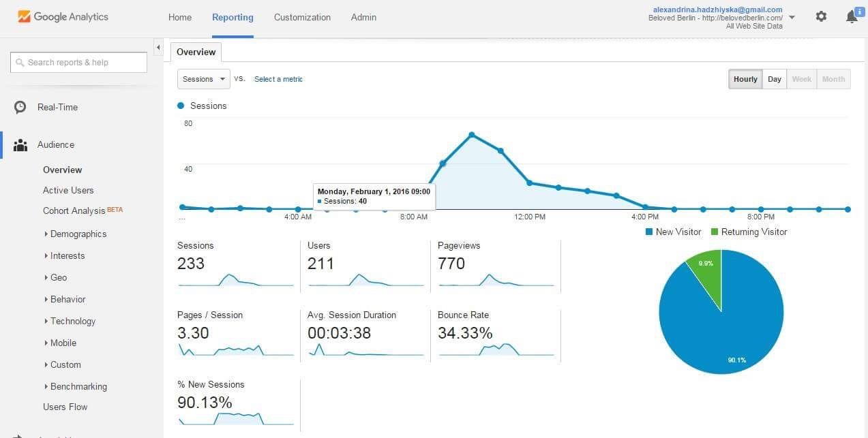Image resolution: width=868 pixels, height=438 pixels.
Task: Switch chart to Month view
Action: (833, 79)
